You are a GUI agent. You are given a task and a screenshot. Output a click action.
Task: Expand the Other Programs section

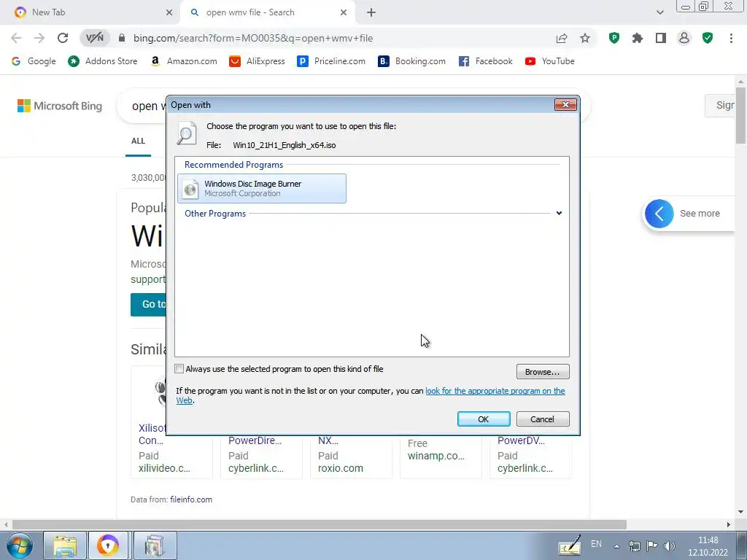click(x=559, y=214)
